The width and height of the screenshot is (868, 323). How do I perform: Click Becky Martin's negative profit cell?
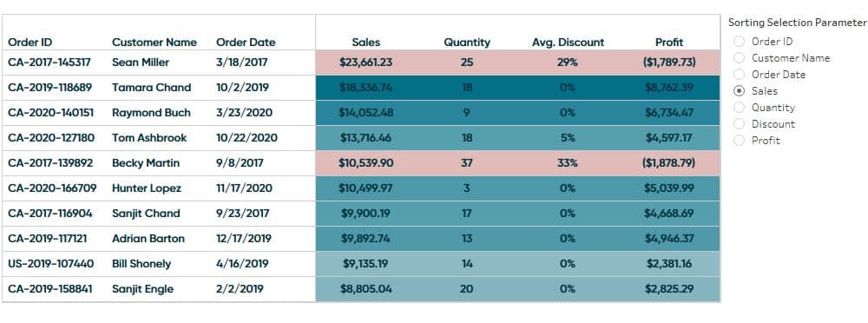pos(669,163)
